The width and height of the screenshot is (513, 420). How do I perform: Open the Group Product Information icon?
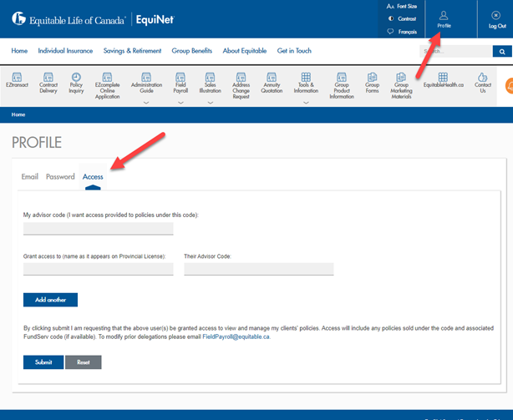tap(342, 77)
